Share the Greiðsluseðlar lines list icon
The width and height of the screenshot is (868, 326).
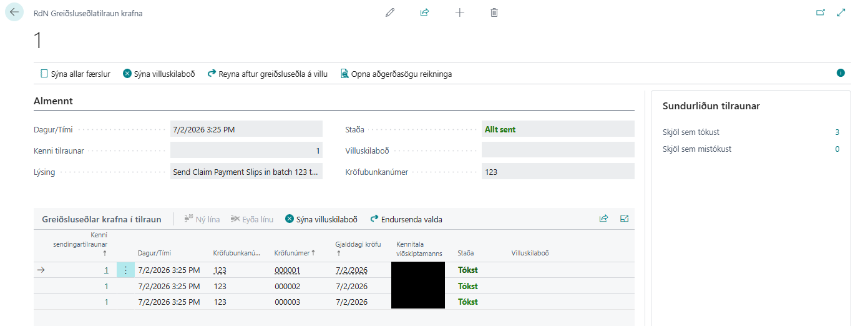click(603, 219)
